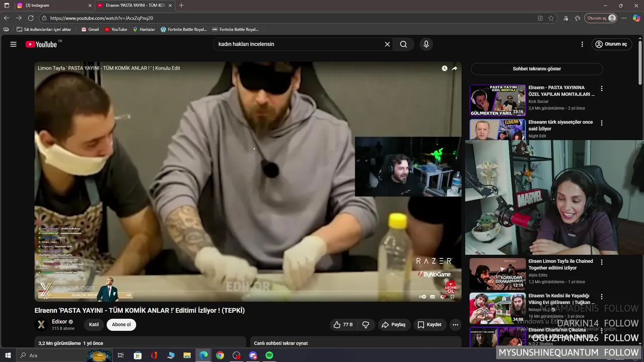The height and width of the screenshot is (362, 644).
Task: Open 'Elraen Limon Tayfa ile Chained Together' title
Action: click(x=560, y=264)
